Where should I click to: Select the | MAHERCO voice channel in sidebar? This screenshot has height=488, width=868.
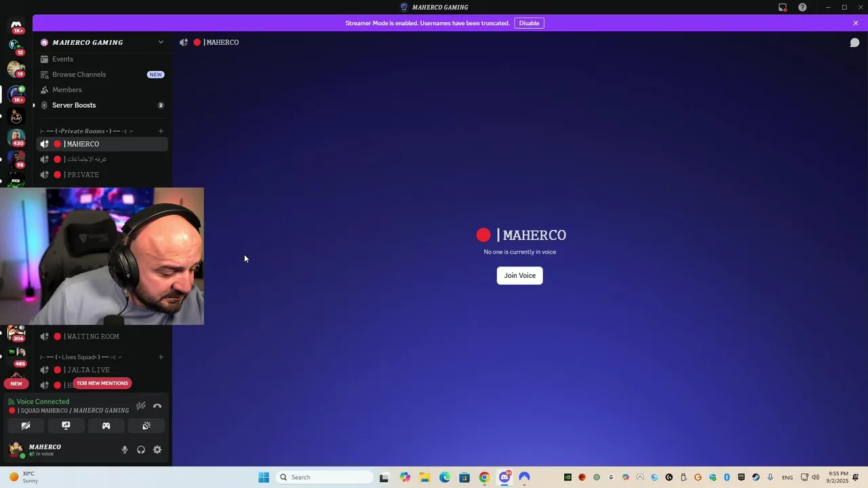point(102,144)
